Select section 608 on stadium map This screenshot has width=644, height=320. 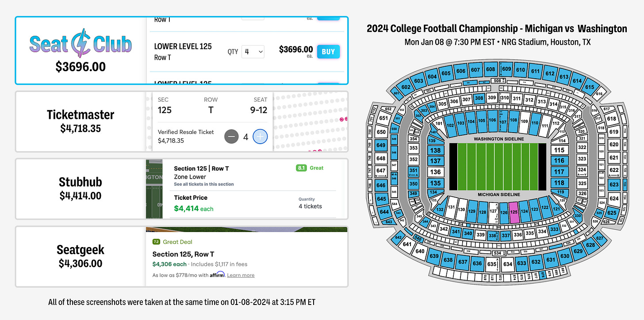click(490, 69)
